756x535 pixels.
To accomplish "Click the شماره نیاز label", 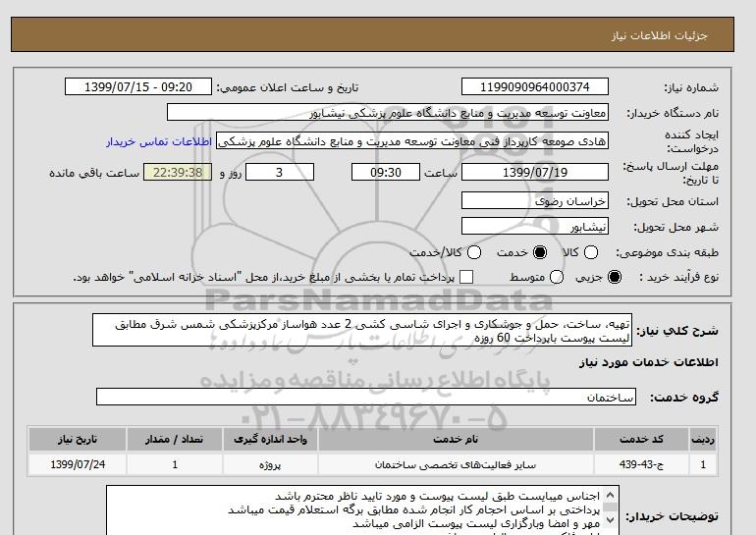I will tap(691, 87).
